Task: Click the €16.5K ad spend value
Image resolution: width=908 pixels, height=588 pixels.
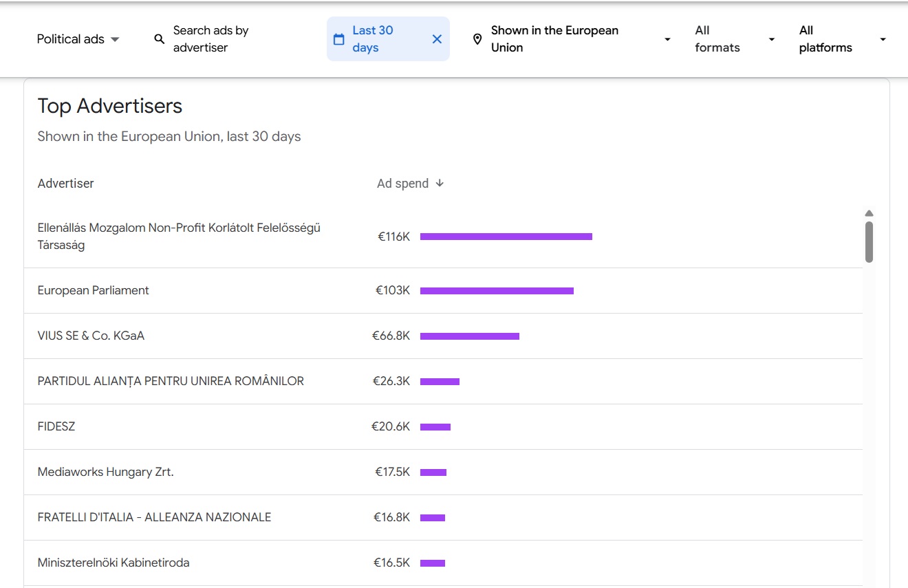Action: tap(391, 563)
